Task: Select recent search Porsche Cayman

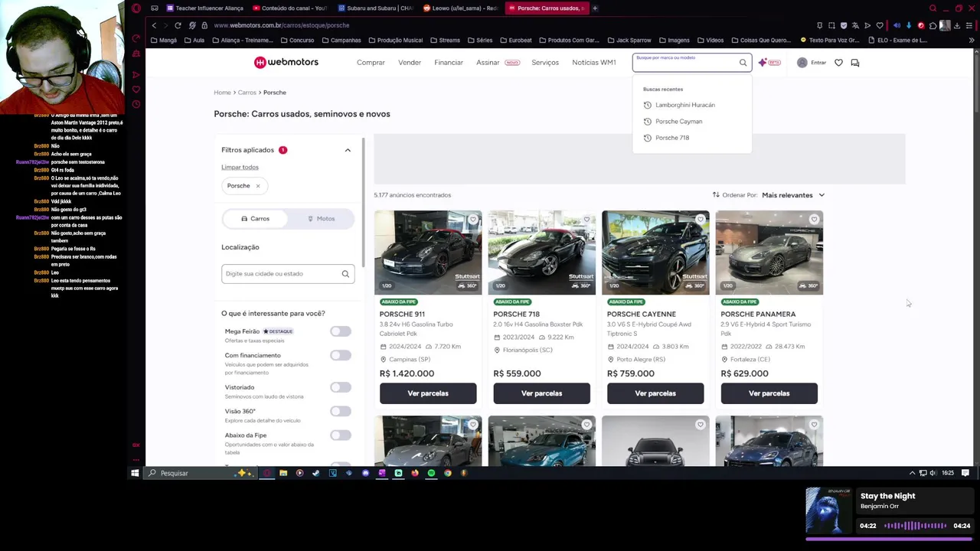Action: 678,122
